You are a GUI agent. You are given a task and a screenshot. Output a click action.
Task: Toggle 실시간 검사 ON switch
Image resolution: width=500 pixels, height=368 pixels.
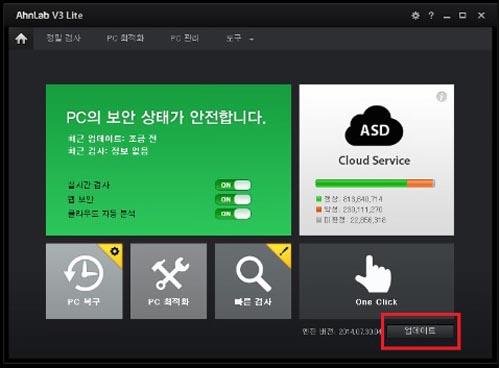tap(233, 185)
